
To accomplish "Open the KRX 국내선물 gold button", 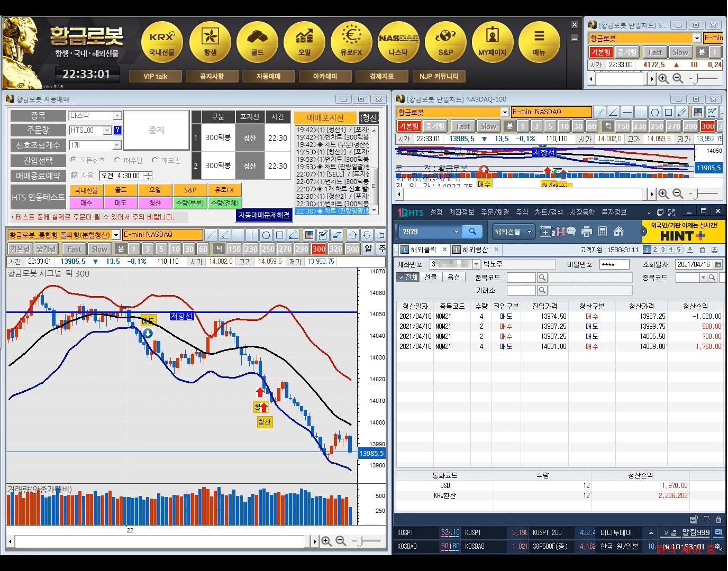I will coord(162,42).
